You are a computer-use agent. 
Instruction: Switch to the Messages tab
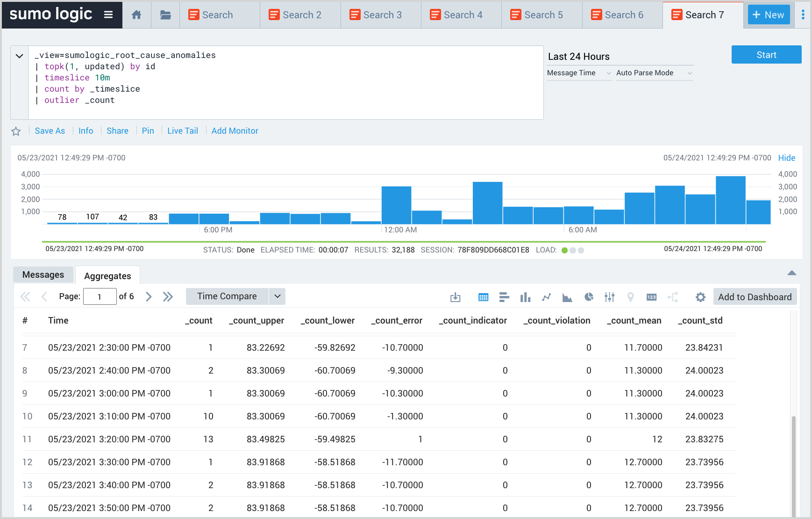43,275
